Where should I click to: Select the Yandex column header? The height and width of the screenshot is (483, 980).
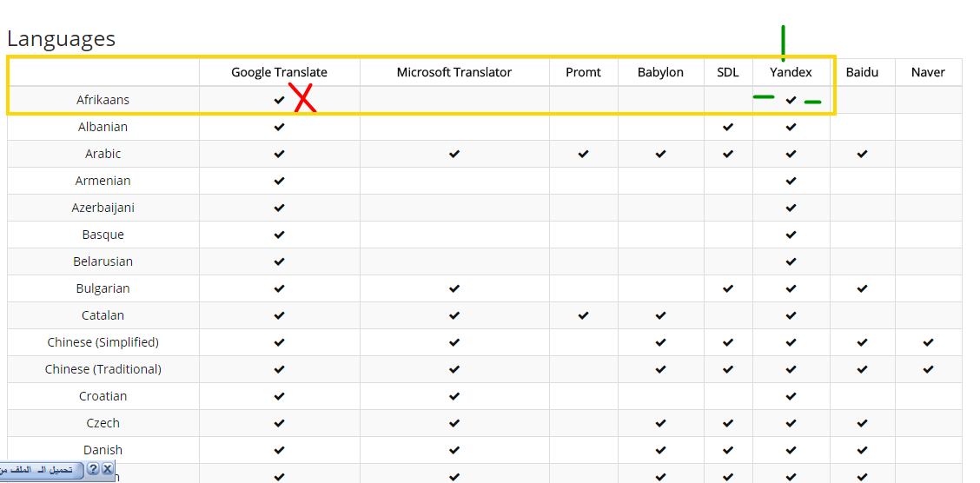pos(791,72)
